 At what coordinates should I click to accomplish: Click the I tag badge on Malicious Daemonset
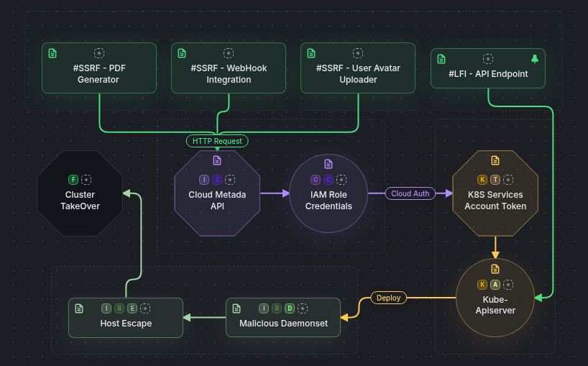pos(264,308)
